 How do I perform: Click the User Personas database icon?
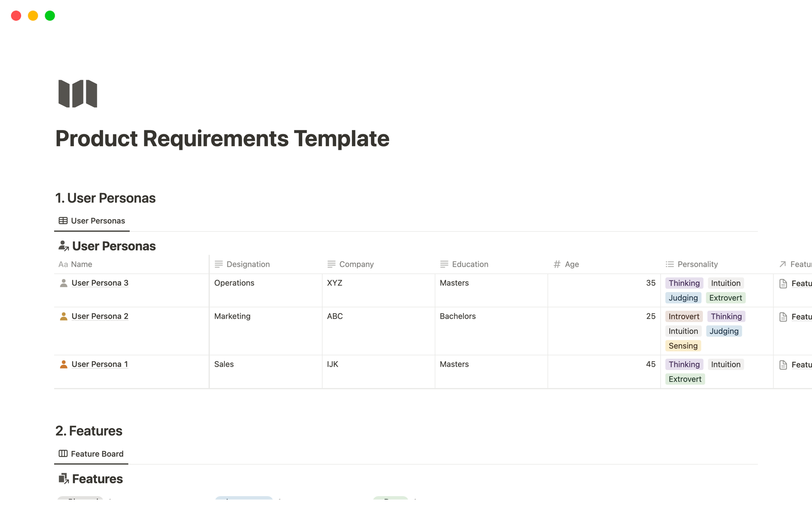[63, 246]
